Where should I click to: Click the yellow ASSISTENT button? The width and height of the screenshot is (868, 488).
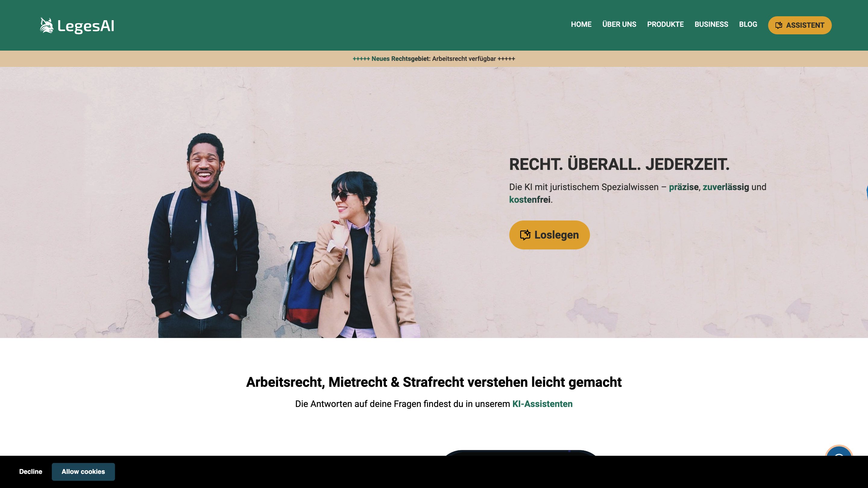(x=799, y=25)
